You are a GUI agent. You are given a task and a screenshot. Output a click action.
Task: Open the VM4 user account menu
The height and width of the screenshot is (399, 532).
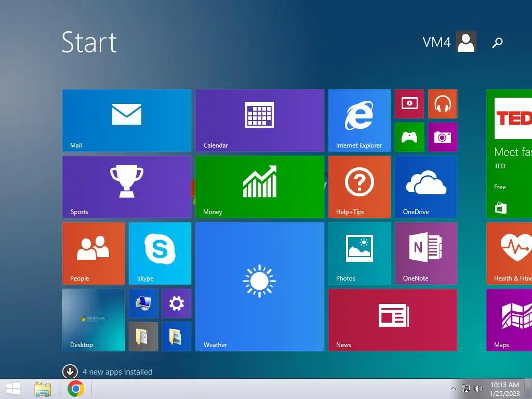(449, 42)
